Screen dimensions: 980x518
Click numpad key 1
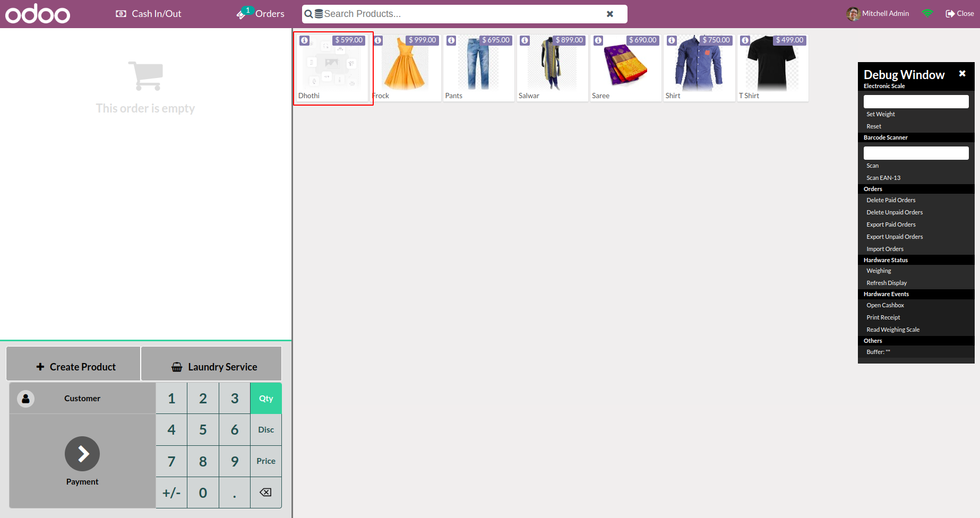click(x=171, y=398)
